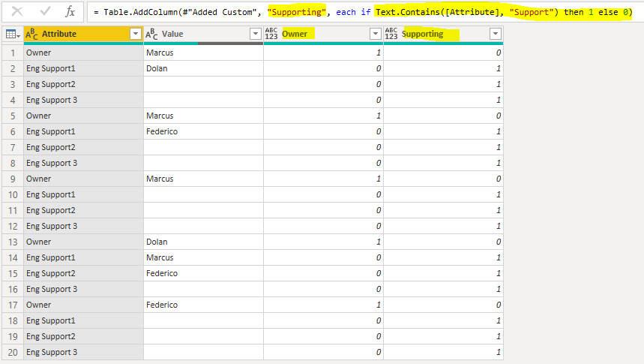Click Attribute cell 'Owner' in row 17
The height and width of the screenshot is (364, 644).
coord(83,305)
